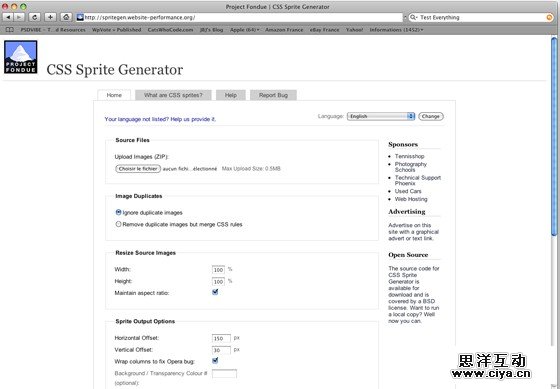This screenshot has width=560, height=389.
Task: Open the PSDVIBE bookmark
Action: click(x=53, y=30)
